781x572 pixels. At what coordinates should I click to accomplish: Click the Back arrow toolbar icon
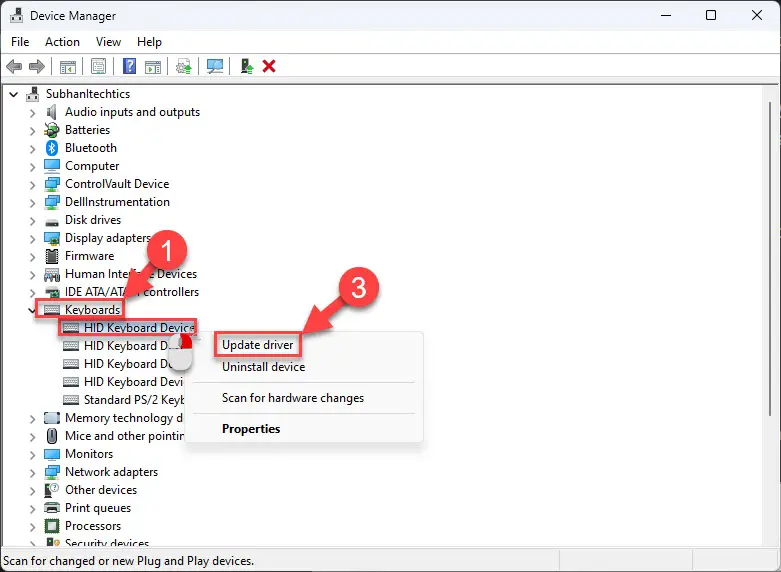14,66
